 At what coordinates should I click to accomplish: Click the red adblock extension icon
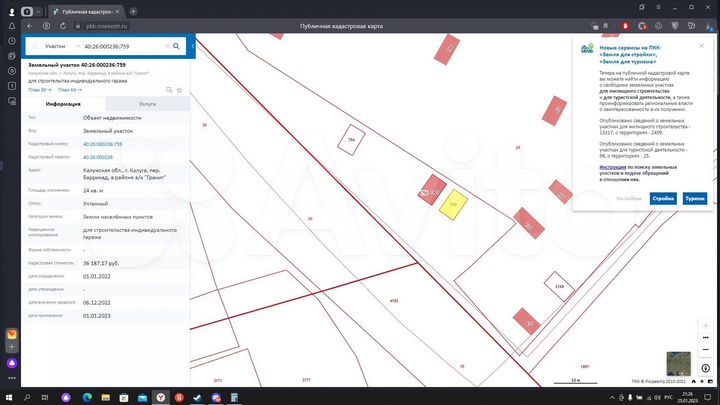[625, 26]
